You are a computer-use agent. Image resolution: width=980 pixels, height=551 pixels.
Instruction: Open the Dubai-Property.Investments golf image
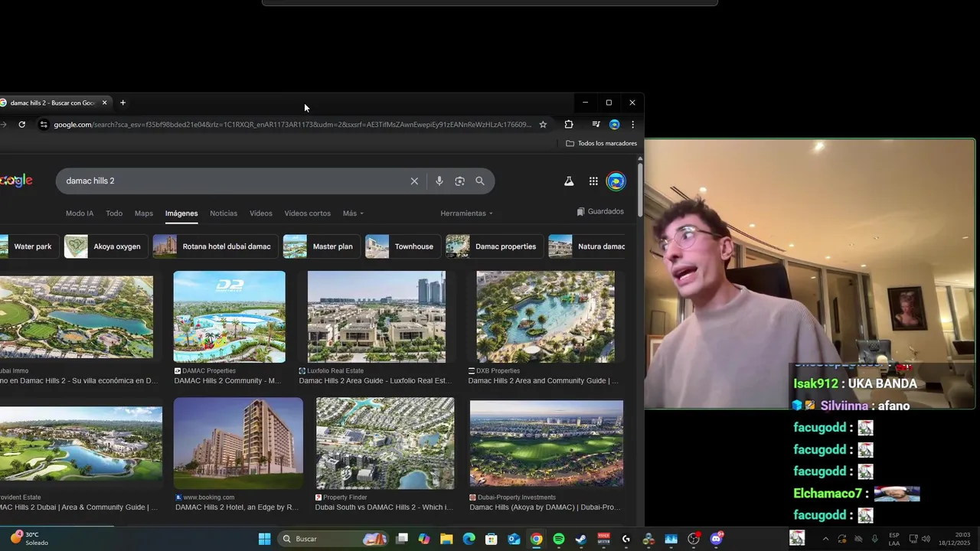click(547, 445)
